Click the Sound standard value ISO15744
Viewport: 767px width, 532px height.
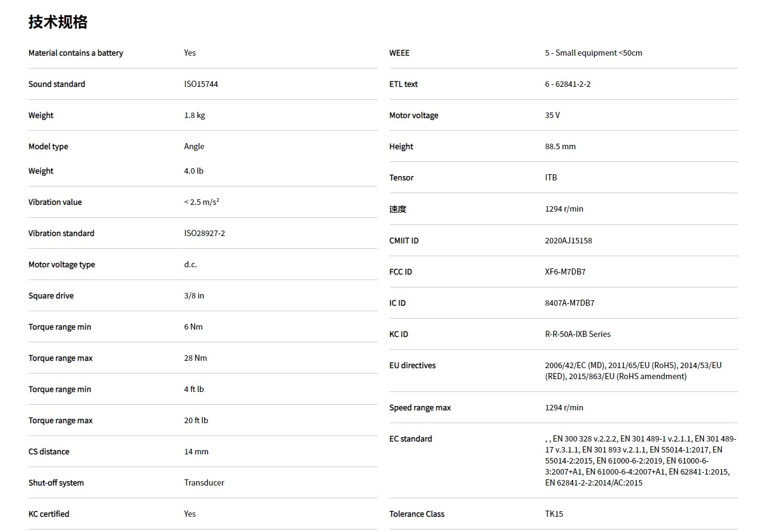(x=201, y=84)
